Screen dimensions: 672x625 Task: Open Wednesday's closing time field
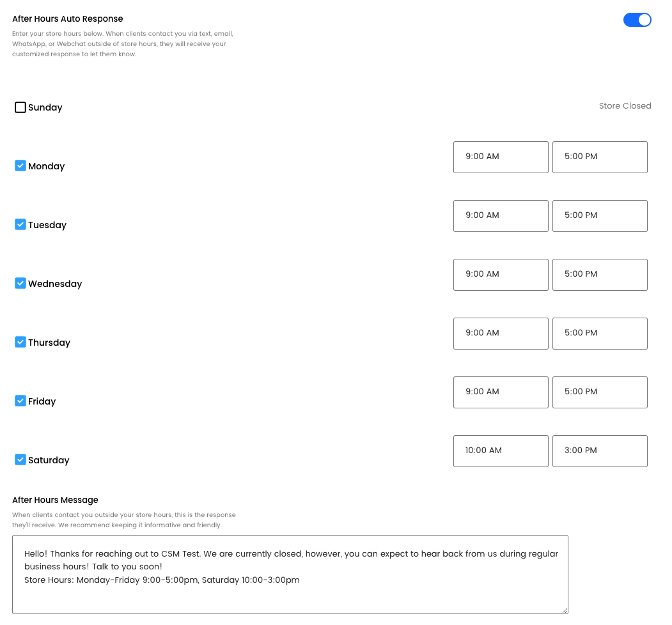coord(600,275)
